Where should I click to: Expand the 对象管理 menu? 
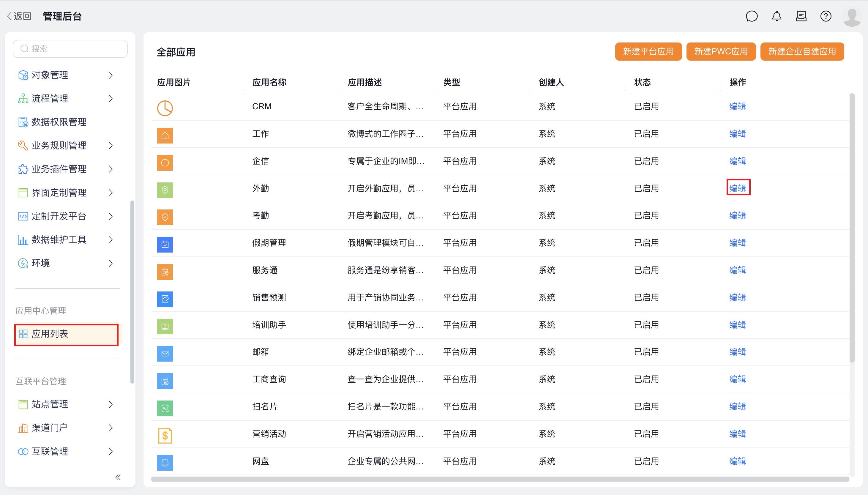click(x=111, y=75)
